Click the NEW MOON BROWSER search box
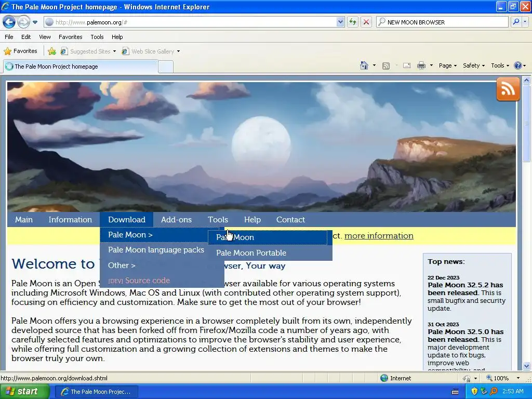Image resolution: width=532 pixels, height=399 pixels. (443, 22)
